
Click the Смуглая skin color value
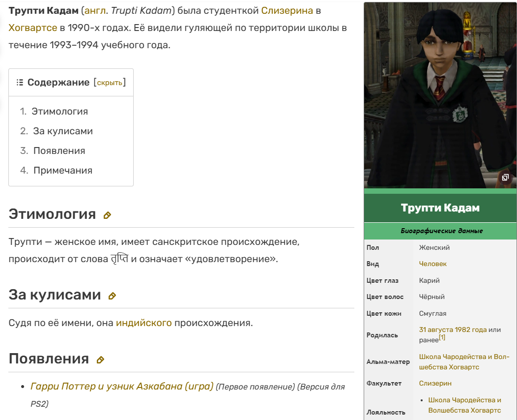[x=432, y=313]
